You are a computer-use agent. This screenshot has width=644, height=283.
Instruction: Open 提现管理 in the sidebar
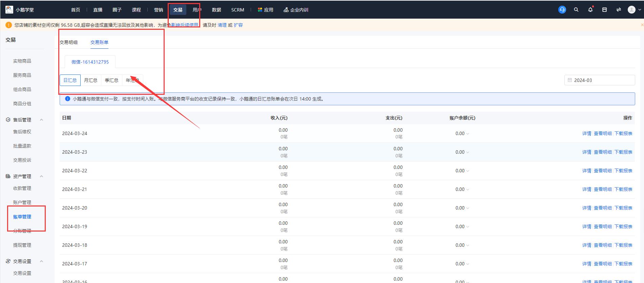click(x=22, y=245)
